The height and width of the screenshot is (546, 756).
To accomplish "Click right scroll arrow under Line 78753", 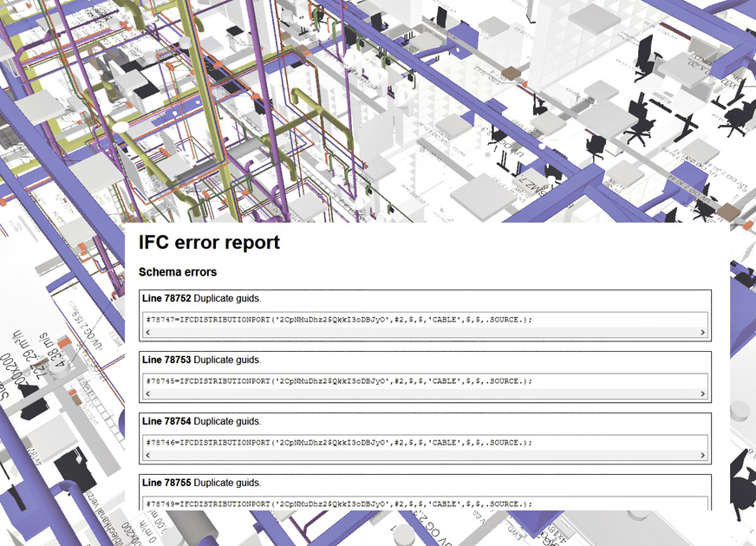I will [702, 393].
